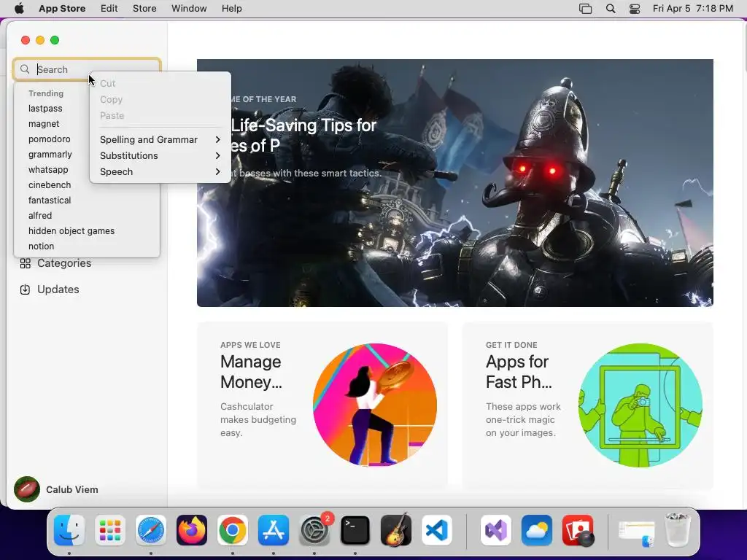Open the Manage Money story card
The image size is (747, 560).
(322, 405)
